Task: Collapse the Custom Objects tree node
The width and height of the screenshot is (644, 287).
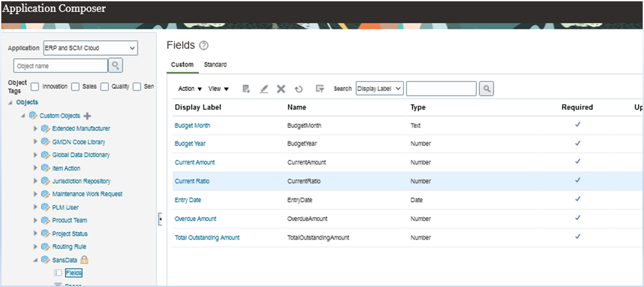Action: point(23,116)
